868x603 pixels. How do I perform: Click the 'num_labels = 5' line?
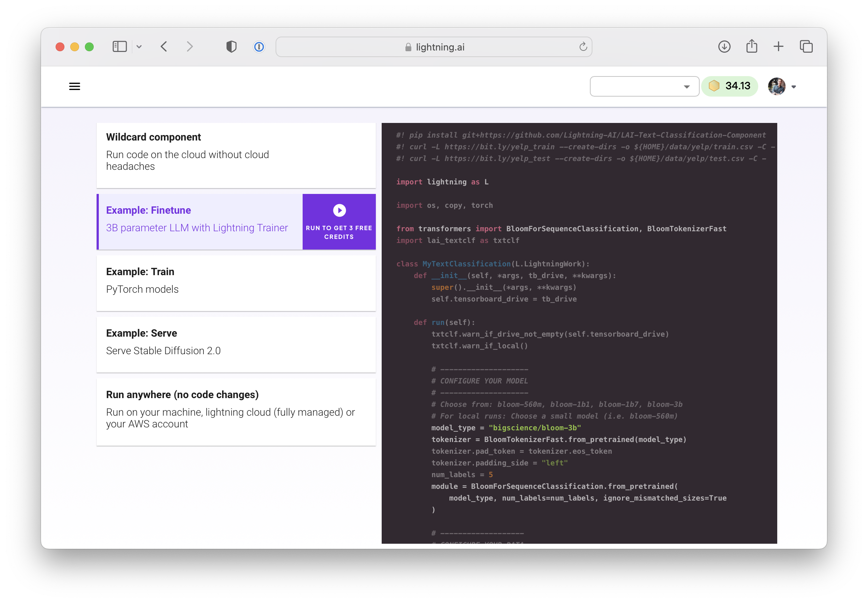click(462, 475)
